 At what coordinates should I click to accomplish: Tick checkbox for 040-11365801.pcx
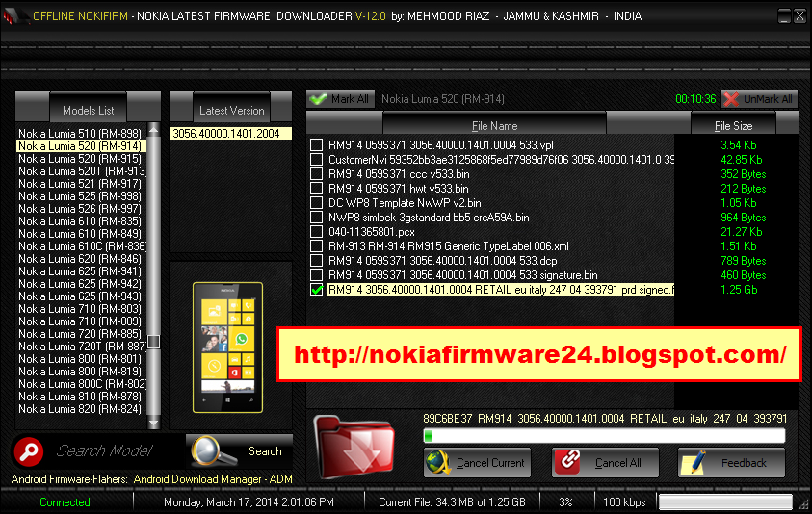point(316,231)
